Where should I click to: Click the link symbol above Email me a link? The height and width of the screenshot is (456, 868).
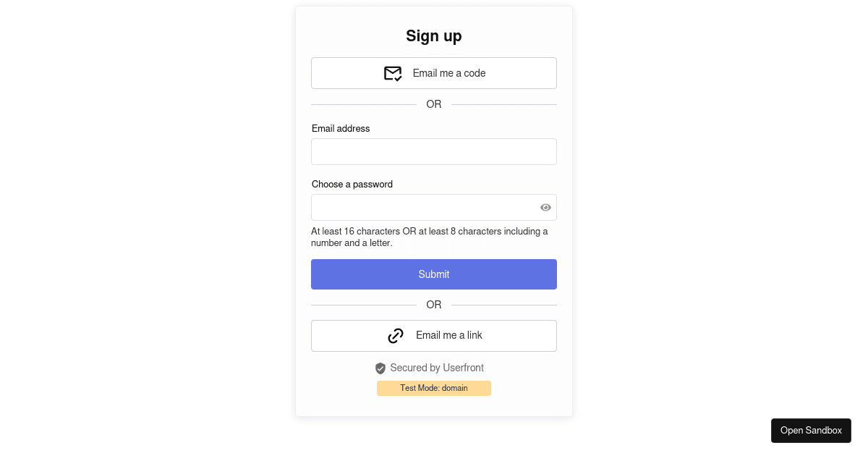(x=396, y=335)
